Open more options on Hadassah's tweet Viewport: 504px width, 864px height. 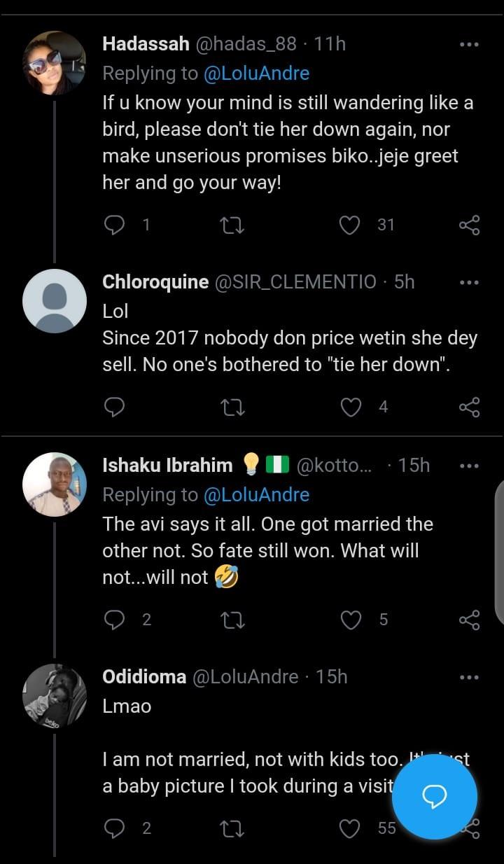[x=468, y=45]
